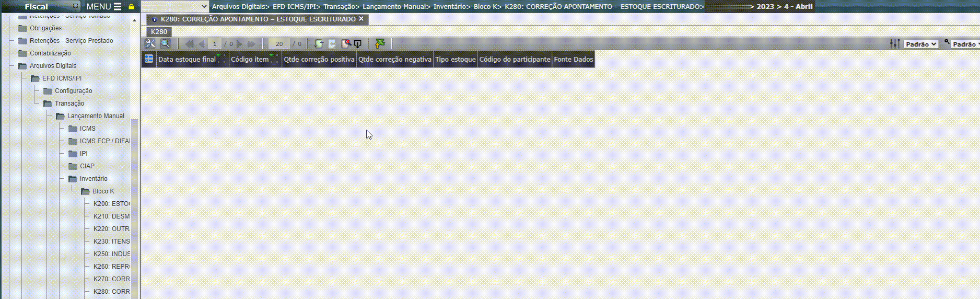Click the document filter icon with red mark
Image resolution: width=980 pixels, height=299 pixels.
point(345,44)
